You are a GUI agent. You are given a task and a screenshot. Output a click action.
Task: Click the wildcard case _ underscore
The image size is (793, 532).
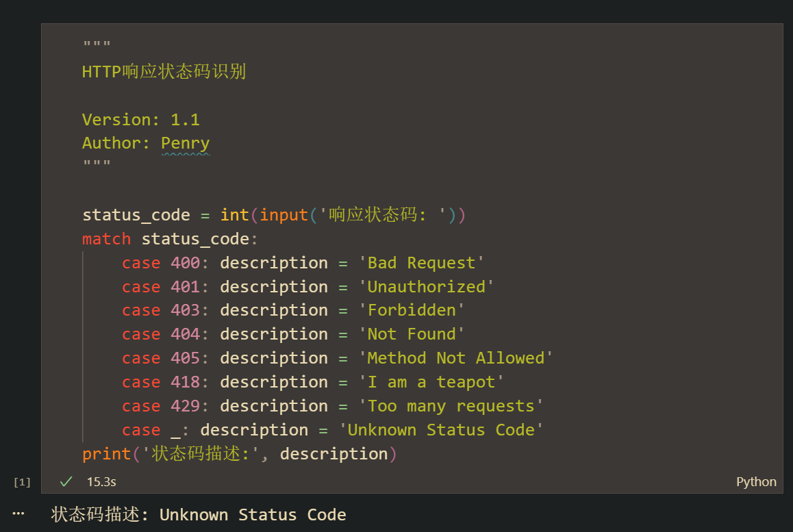point(175,430)
